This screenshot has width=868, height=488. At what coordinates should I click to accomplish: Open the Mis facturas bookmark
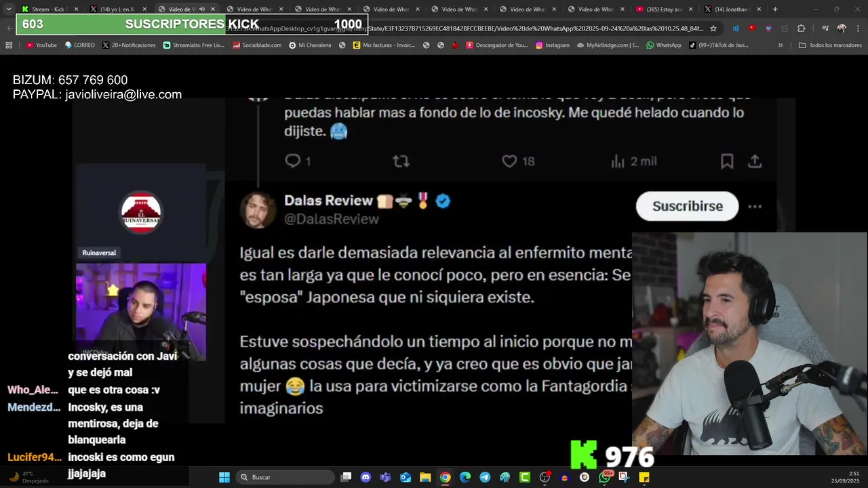384,45
